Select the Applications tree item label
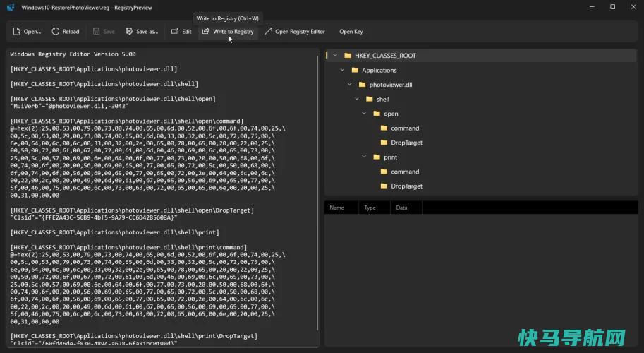The width and height of the screenshot is (644, 353). tap(379, 71)
